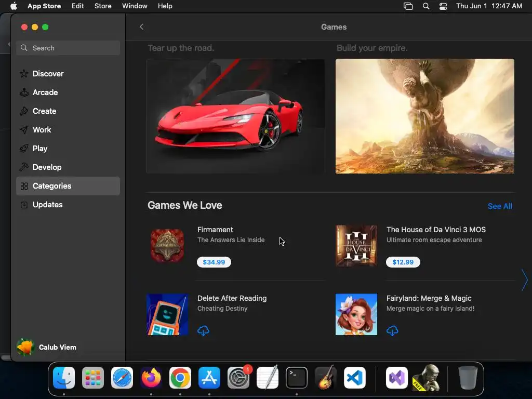Click the date and time in menu bar
The width and height of the screenshot is (532, 399).
(489, 6)
